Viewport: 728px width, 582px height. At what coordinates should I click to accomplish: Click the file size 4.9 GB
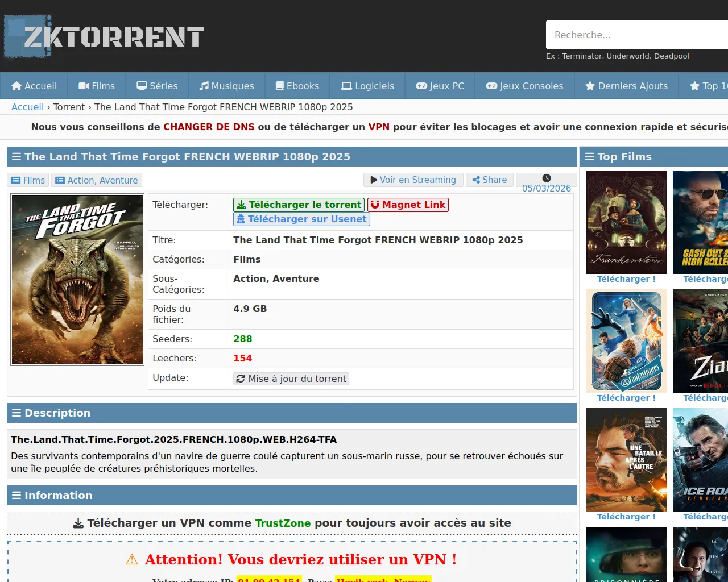click(x=250, y=309)
